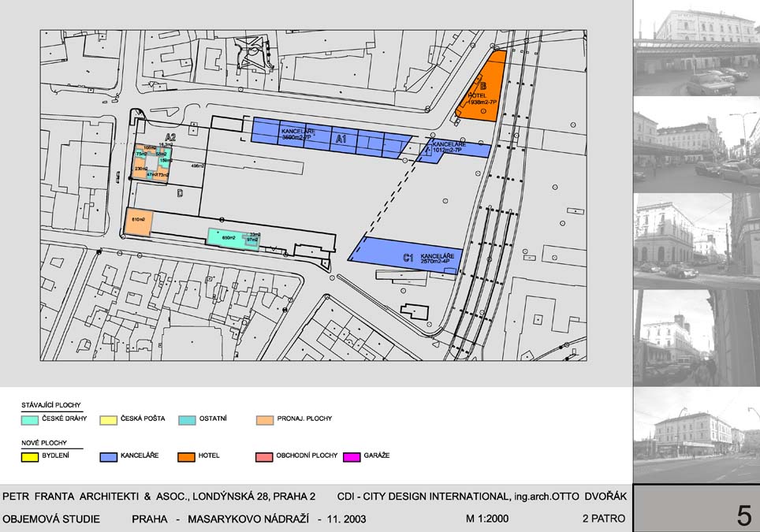Click the Kanceláře blue legend swatch
Image resolution: width=760 pixels, height=532 pixels.
point(109,456)
